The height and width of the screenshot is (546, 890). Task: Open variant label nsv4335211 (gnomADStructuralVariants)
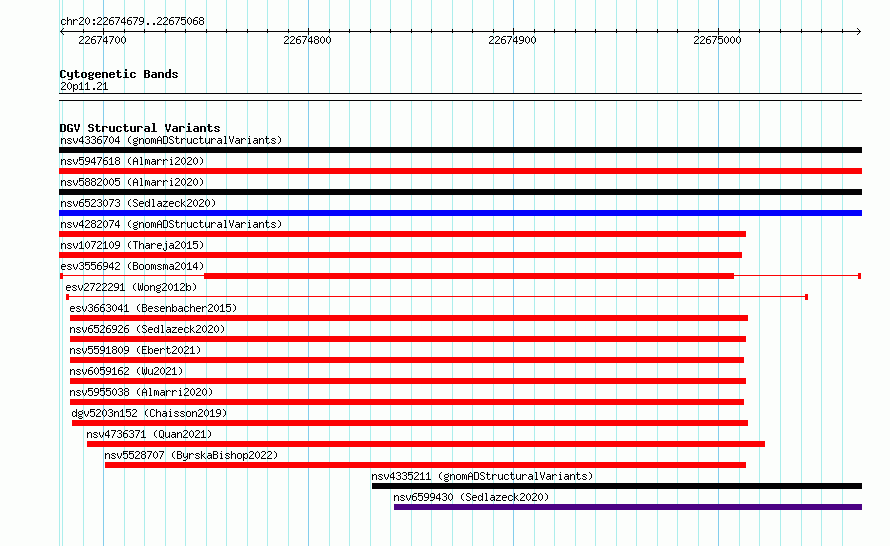[482, 476]
